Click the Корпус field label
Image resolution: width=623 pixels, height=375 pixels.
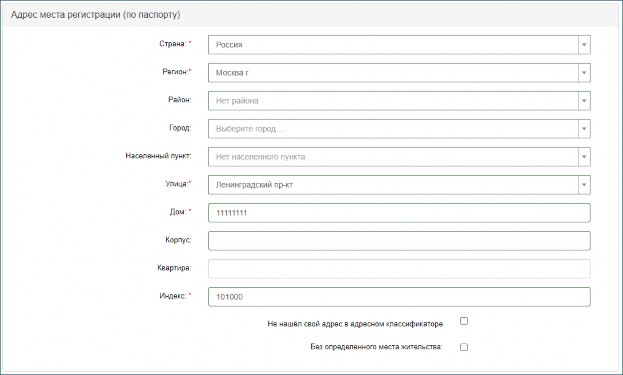[x=178, y=240]
